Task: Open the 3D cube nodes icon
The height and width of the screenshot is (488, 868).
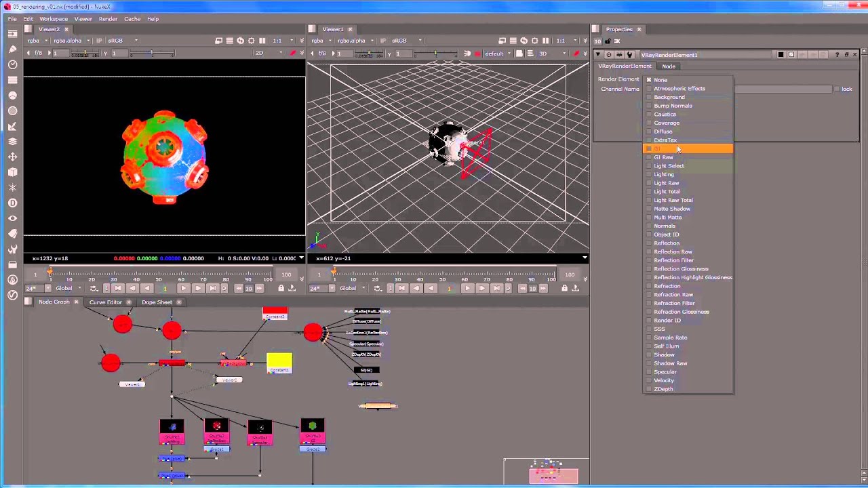Action: pos(12,172)
